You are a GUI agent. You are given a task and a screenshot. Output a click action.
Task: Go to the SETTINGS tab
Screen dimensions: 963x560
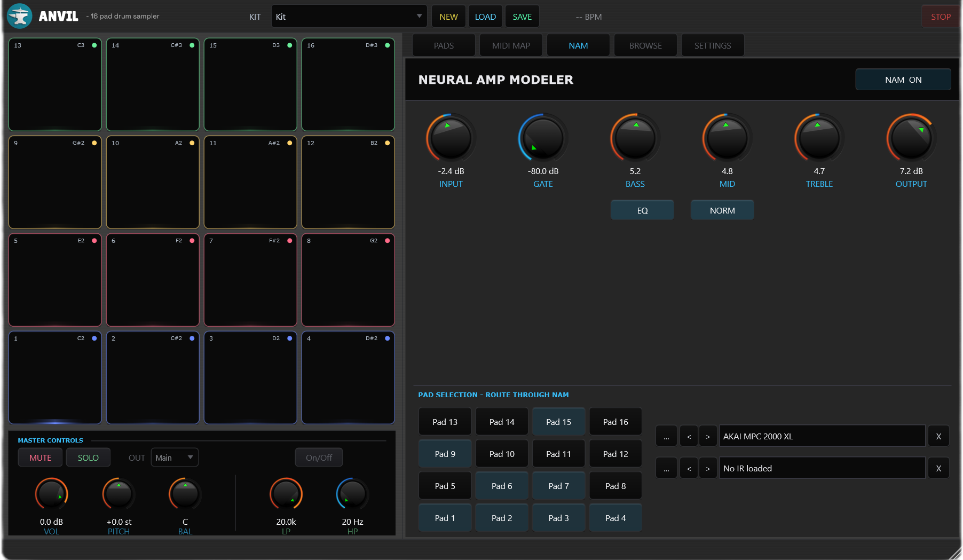713,45
